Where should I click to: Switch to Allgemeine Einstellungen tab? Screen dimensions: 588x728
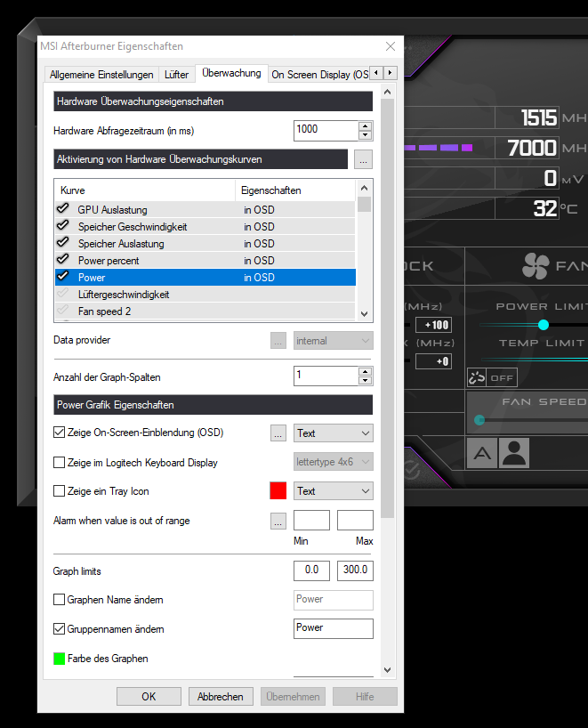[101, 75]
